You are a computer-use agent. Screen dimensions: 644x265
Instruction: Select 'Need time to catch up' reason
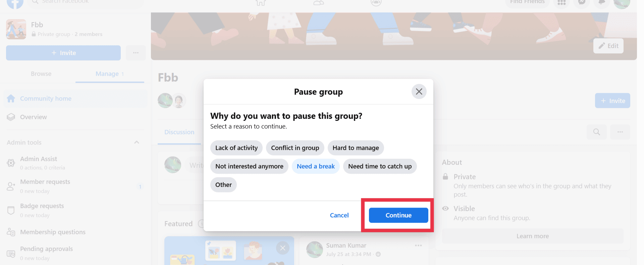(x=380, y=166)
